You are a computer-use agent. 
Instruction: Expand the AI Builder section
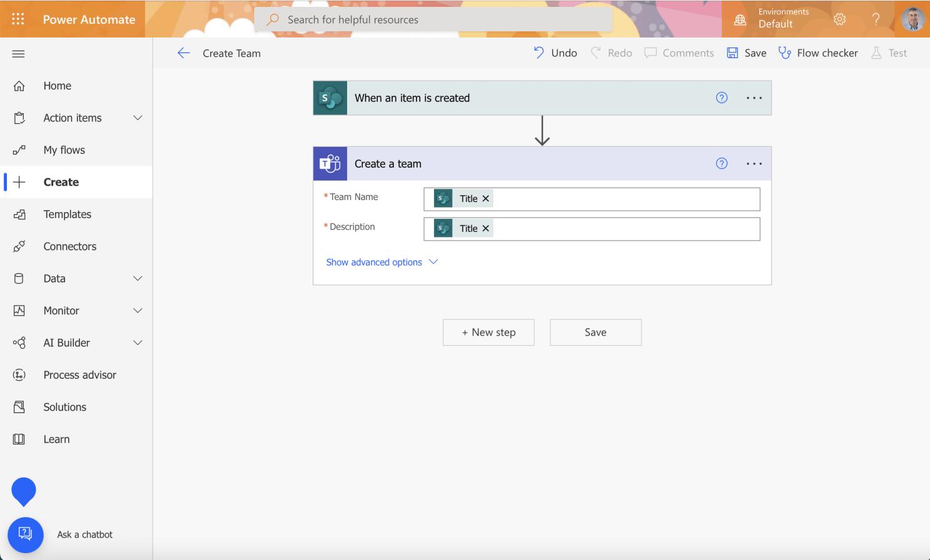tap(138, 343)
